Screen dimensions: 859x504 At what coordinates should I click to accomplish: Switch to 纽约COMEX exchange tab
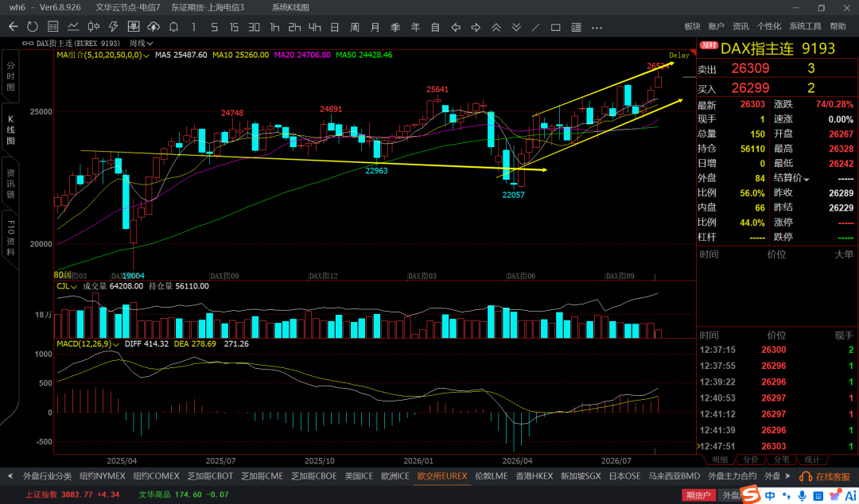(x=157, y=476)
